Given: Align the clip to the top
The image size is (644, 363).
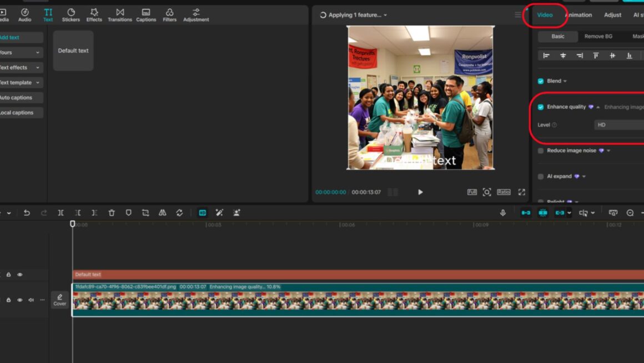Looking at the screenshot, I should (x=596, y=56).
